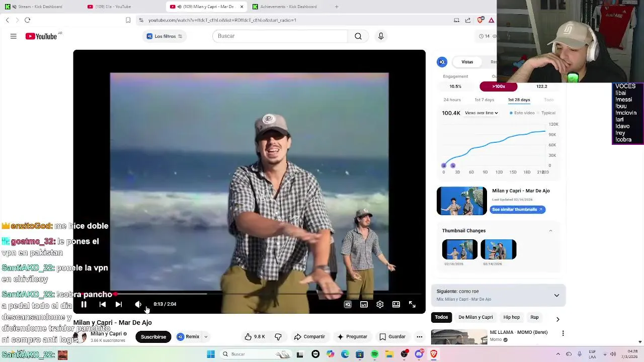
Task: Reload the page in browser
Action: [27, 20]
